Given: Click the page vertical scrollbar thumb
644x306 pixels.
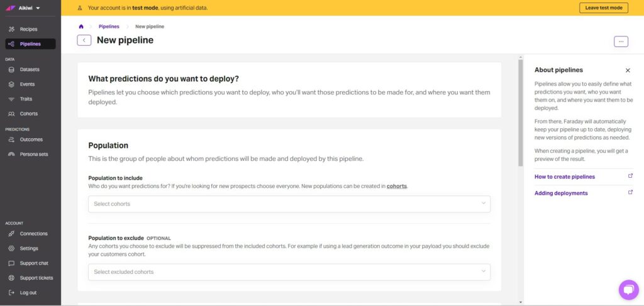Looking at the screenshot, I should coord(520,113).
